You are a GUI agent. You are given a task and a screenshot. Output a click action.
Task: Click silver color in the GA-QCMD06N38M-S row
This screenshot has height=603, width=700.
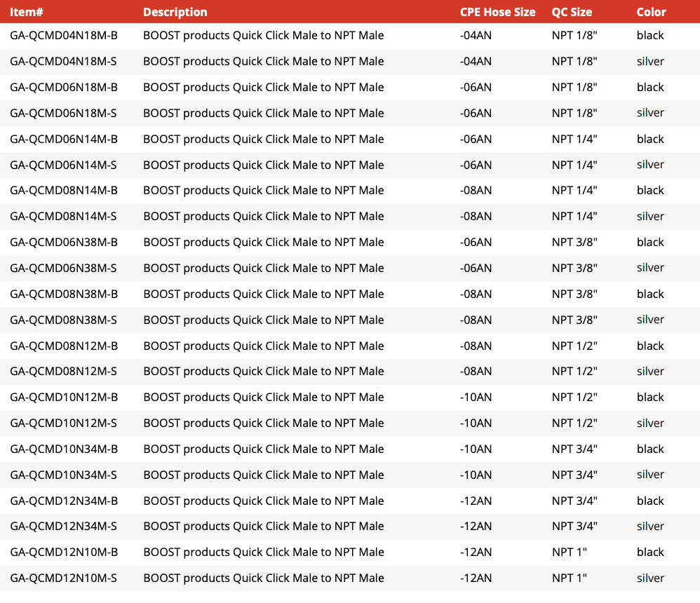click(x=650, y=268)
